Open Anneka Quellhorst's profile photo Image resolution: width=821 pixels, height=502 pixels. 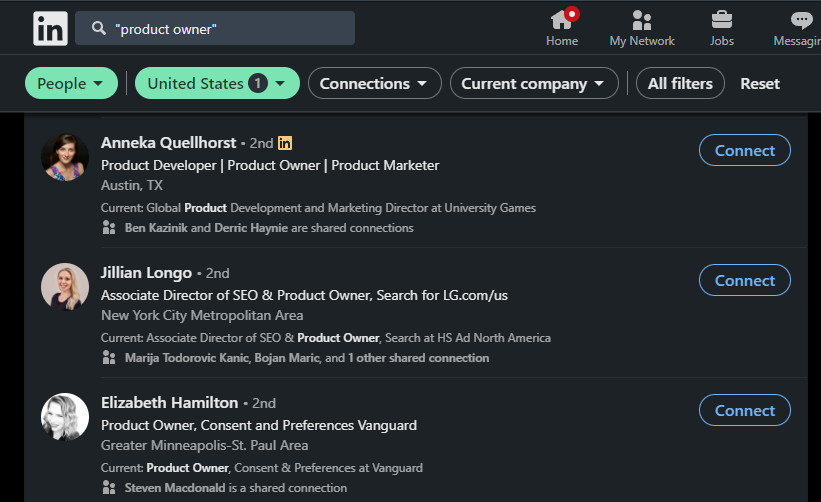(x=65, y=157)
